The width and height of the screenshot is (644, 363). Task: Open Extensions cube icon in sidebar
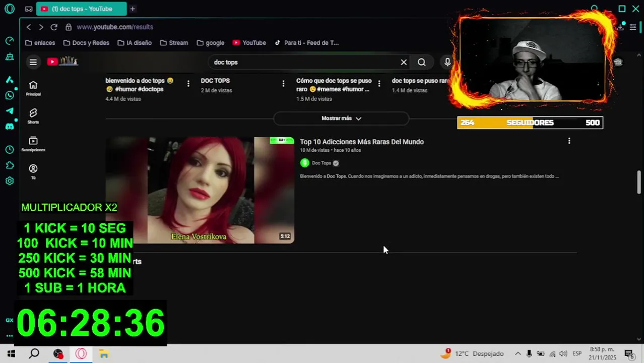click(10, 165)
